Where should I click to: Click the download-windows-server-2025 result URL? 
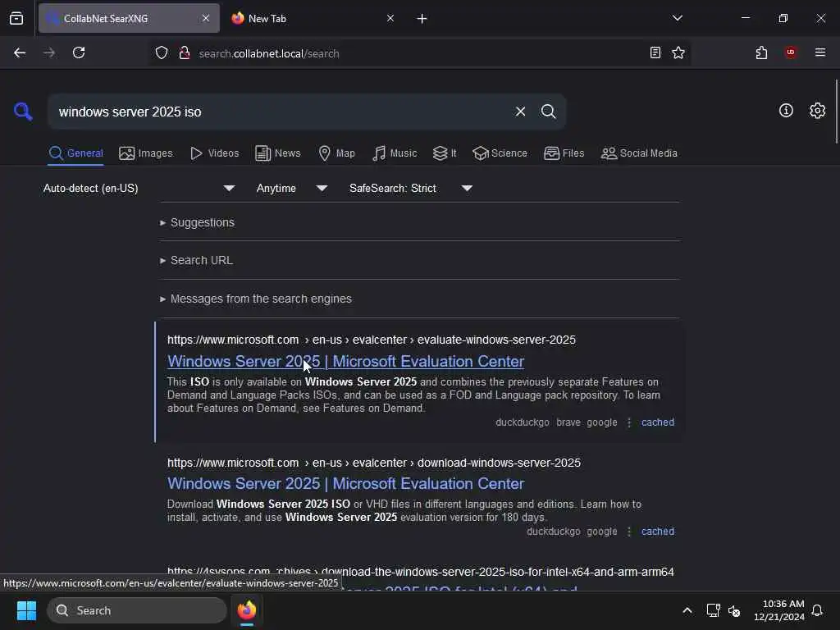tap(373, 463)
